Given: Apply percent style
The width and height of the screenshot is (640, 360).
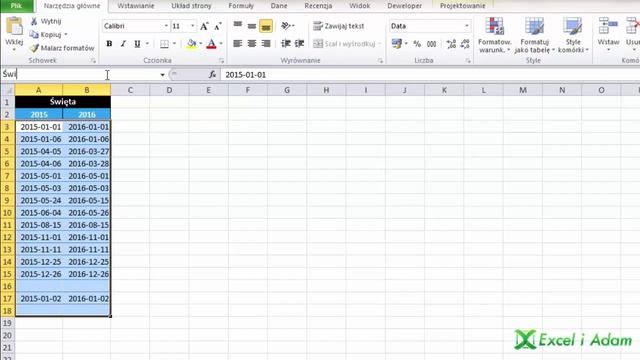Looking at the screenshot, I should 417,44.
